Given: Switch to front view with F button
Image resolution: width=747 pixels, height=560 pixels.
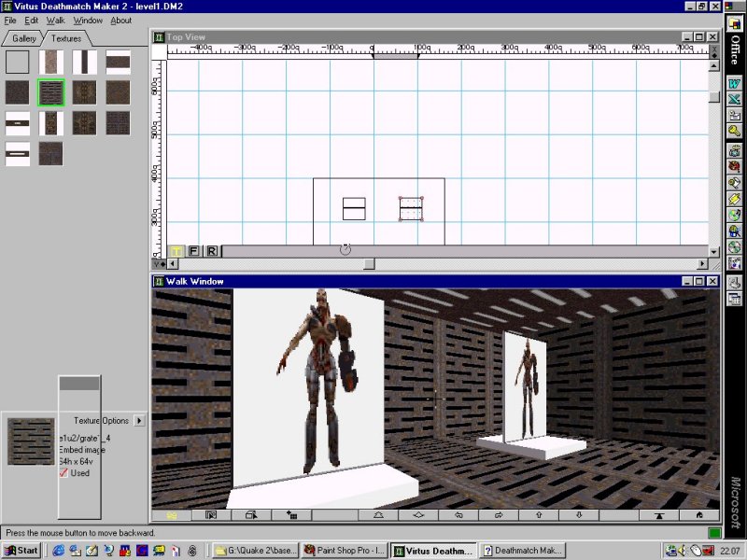Looking at the screenshot, I should 193,251.
